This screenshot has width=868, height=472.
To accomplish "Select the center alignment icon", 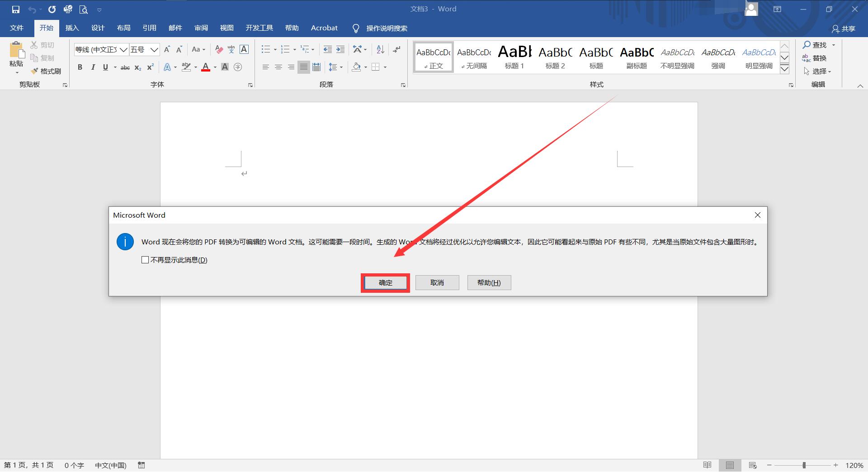I will [278, 67].
